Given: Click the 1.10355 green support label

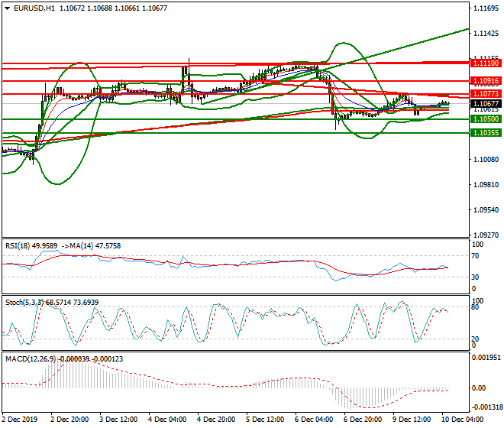Looking at the screenshot, I should 486,132.
